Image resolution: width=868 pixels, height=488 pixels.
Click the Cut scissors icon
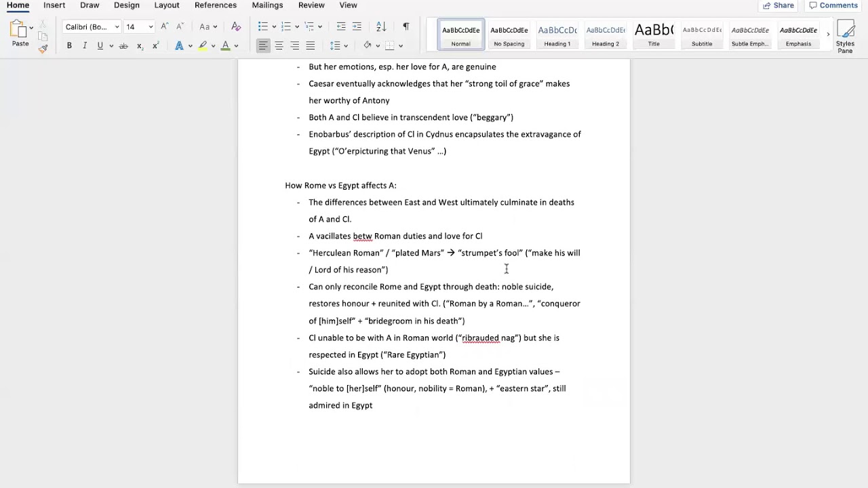point(42,25)
